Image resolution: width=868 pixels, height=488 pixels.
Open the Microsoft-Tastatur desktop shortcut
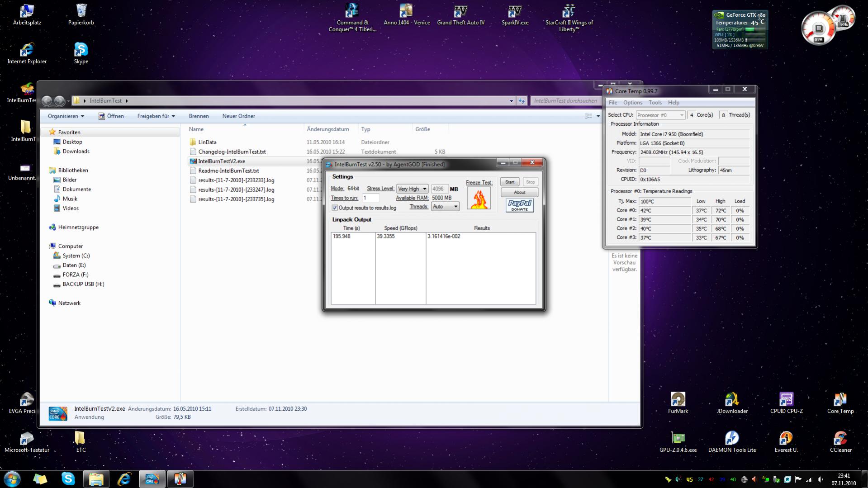pyautogui.click(x=27, y=442)
